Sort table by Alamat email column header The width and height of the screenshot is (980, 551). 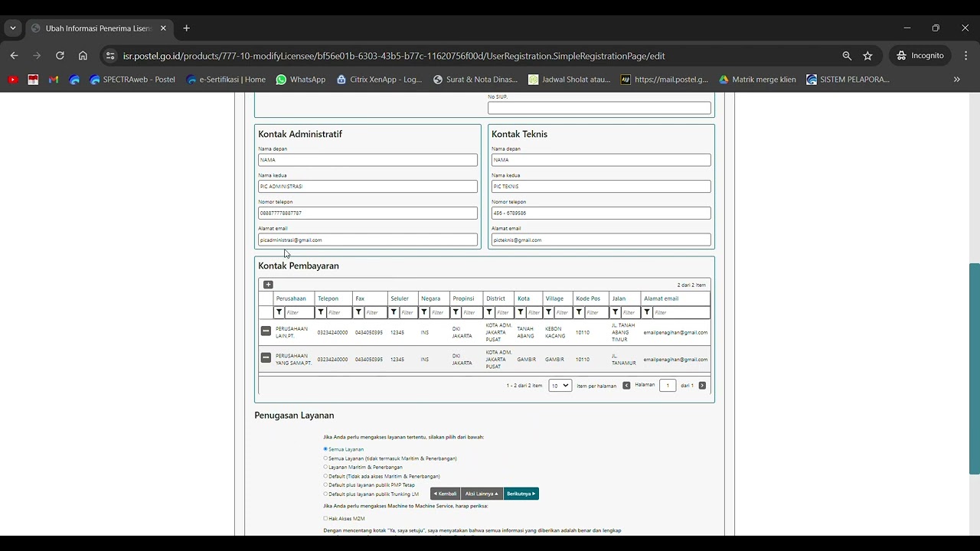point(661,298)
